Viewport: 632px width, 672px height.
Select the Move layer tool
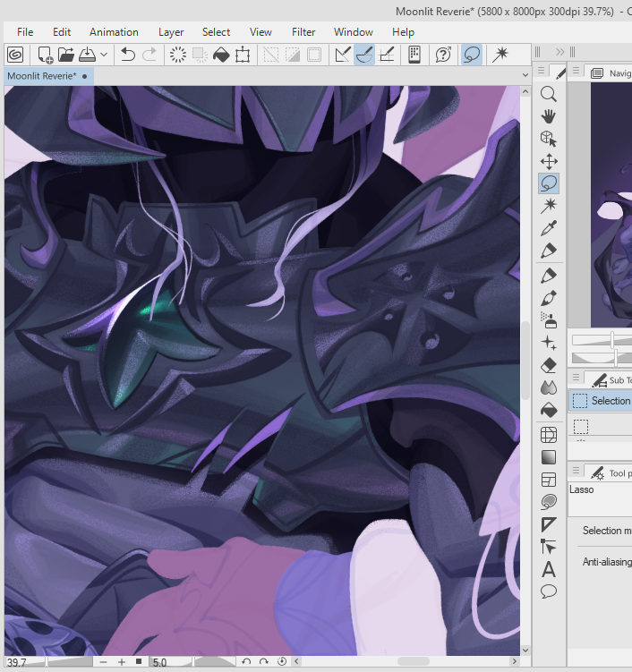549,162
